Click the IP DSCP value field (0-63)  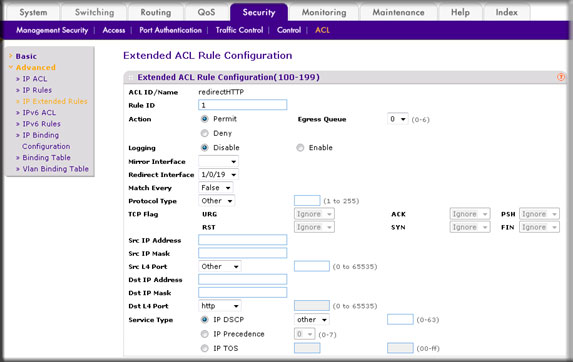[x=400, y=320]
